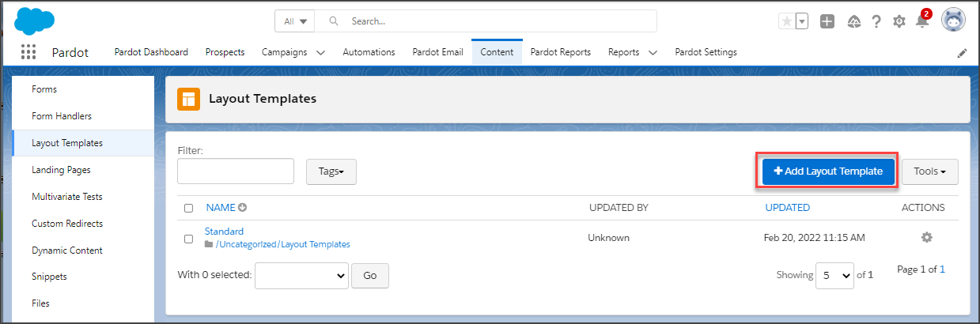Click Add Layout Template button
Viewport: 980px width, 324px height.
pyautogui.click(x=828, y=171)
